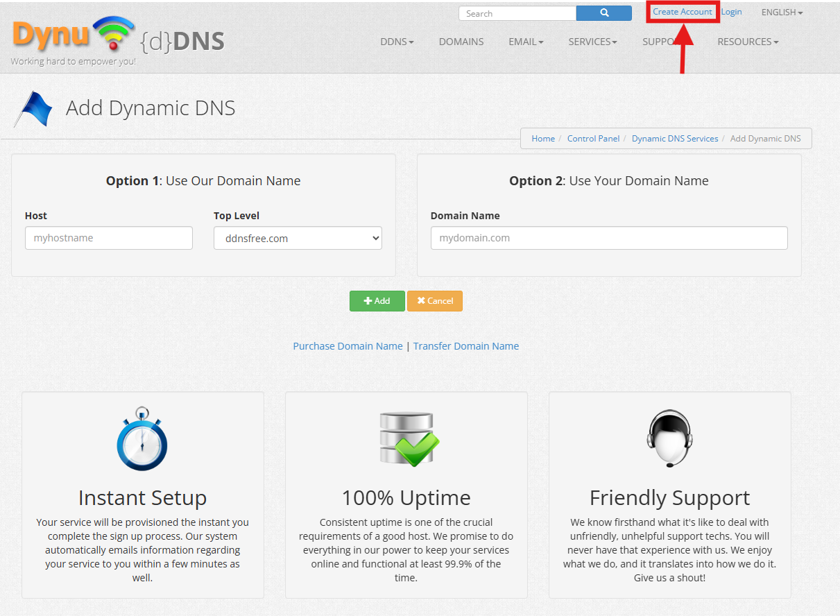
Task: Open the RESOURCES menu
Action: (x=748, y=42)
